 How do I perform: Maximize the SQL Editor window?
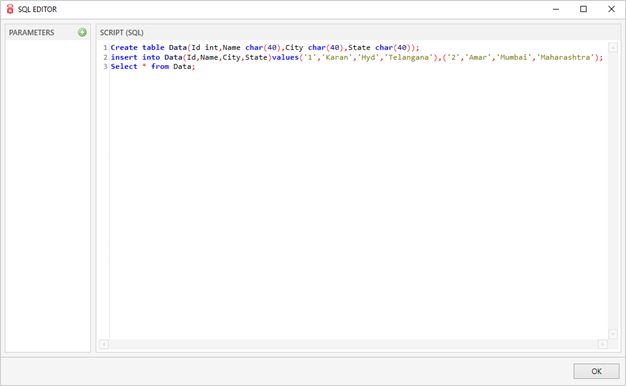pos(583,9)
